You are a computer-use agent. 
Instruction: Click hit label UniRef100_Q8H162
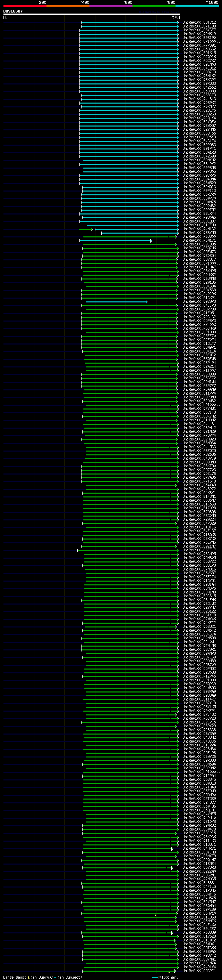pos(199,76)
